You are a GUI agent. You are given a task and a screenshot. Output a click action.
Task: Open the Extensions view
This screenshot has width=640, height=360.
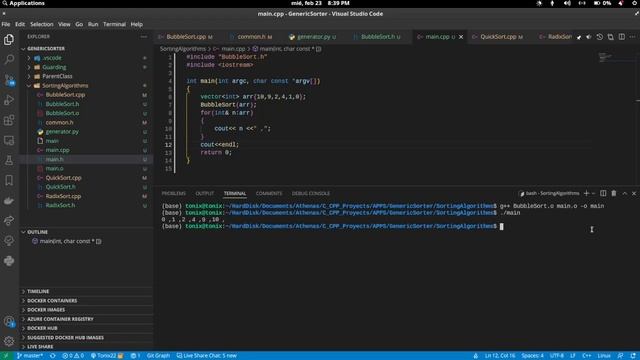pos(9,120)
